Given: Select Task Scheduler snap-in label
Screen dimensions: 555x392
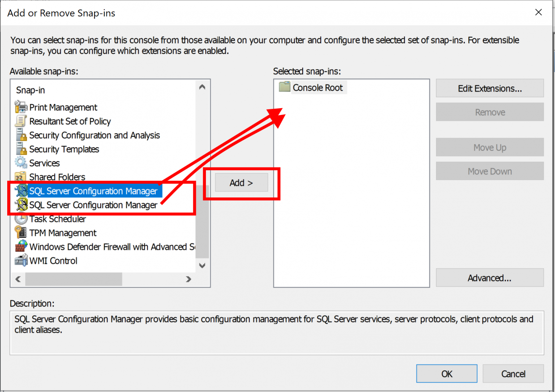Looking at the screenshot, I should pos(57,219).
